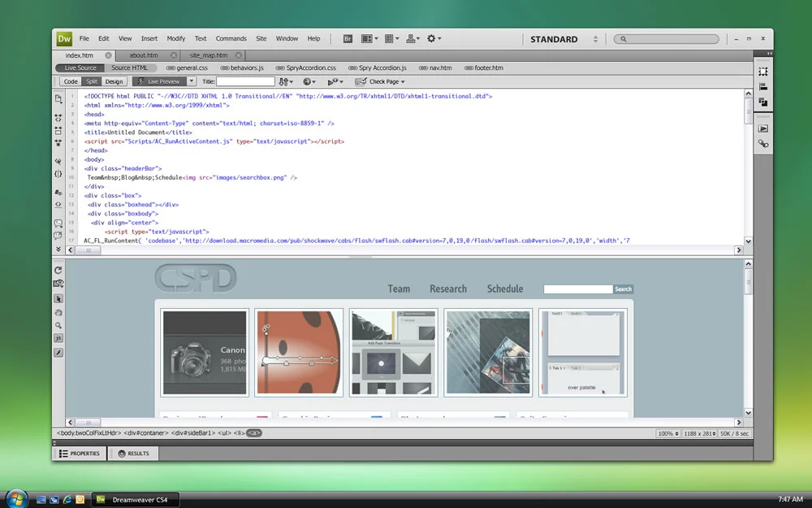Open the PROPERTIES panel tab
Screen dimensions: 812x508
[x=80, y=454]
